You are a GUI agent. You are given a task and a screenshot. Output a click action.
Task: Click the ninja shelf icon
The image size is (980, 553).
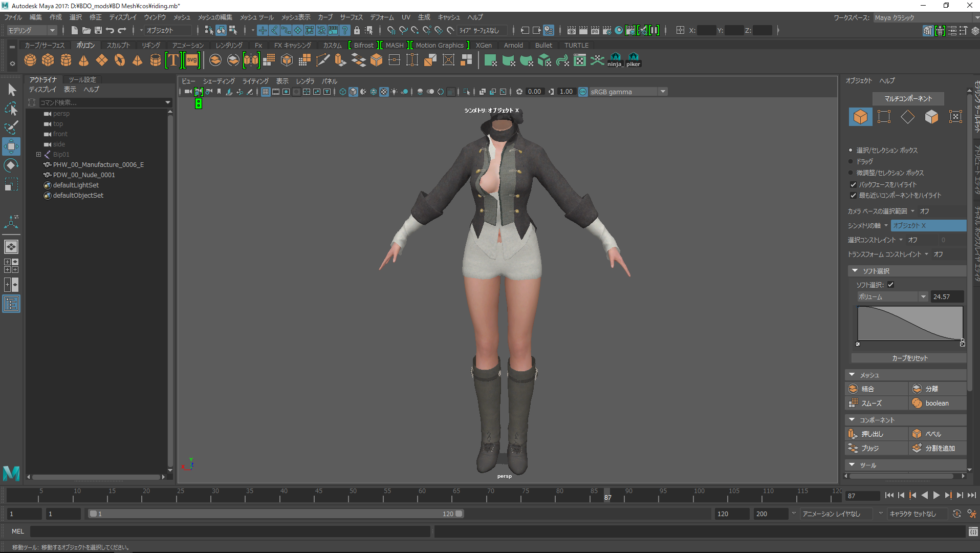coord(615,60)
